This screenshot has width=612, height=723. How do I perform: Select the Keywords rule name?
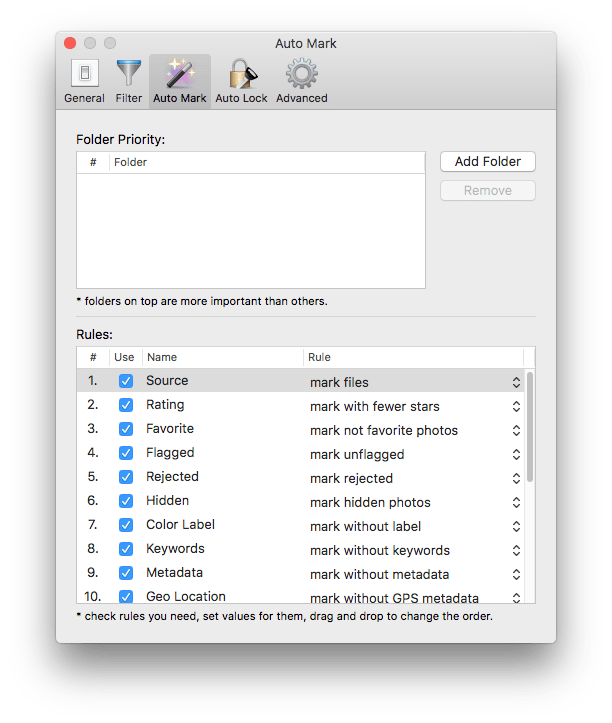point(175,548)
